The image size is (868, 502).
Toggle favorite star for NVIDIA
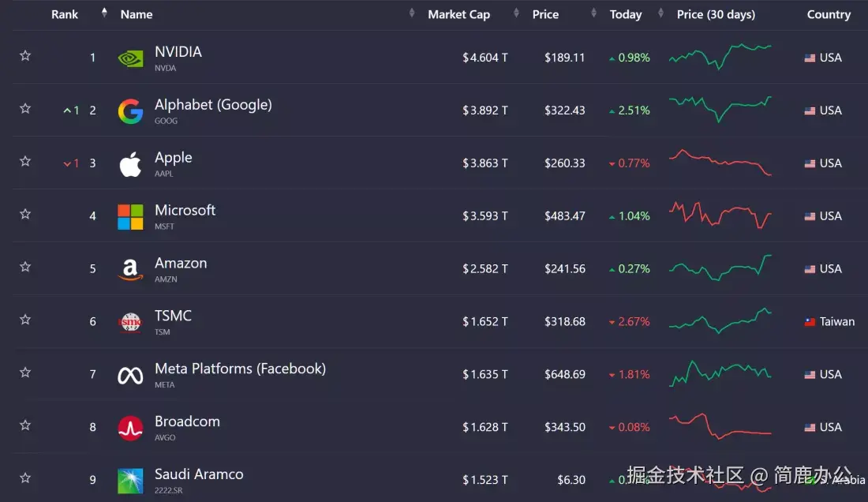(x=25, y=56)
